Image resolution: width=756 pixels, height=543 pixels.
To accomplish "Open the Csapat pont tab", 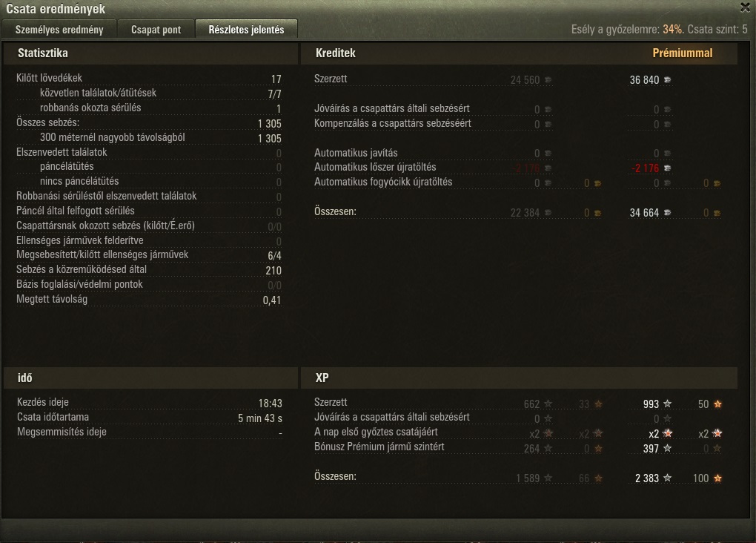I will coord(156,30).
